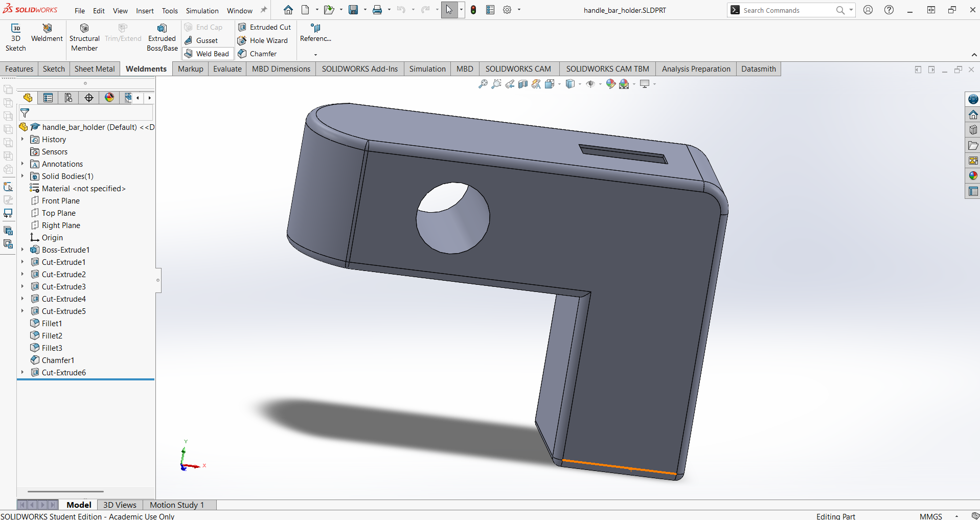Screen dimensions: 980x520
Task: Click the Home icon in title toolbar
Action: (288, 10)
